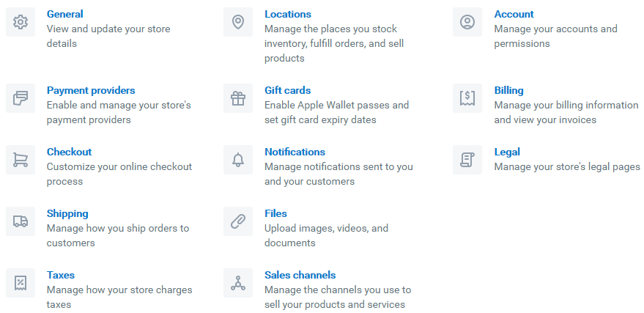This screenshot has width=644, height=313.
Task: Click the Notifications bell icon
Action: point(238,160)
